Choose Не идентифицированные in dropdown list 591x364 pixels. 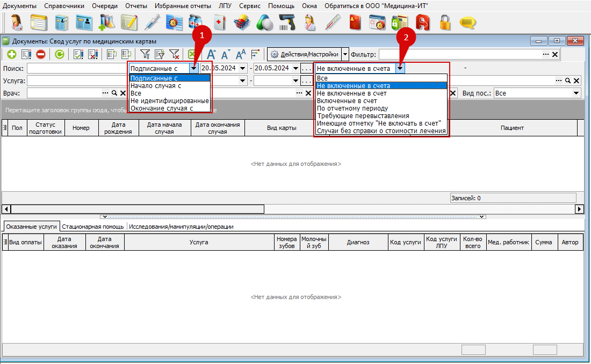pyautogui.click(x=170, y=100)
